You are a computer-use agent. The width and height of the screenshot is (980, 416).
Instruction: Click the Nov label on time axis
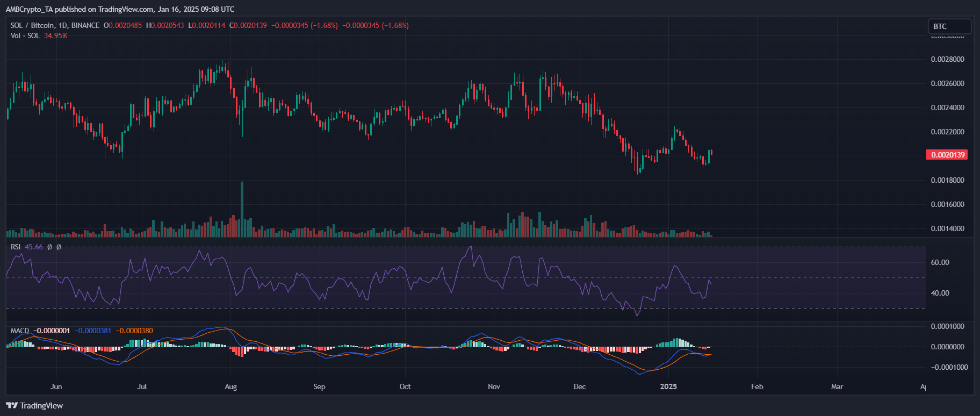494,386
